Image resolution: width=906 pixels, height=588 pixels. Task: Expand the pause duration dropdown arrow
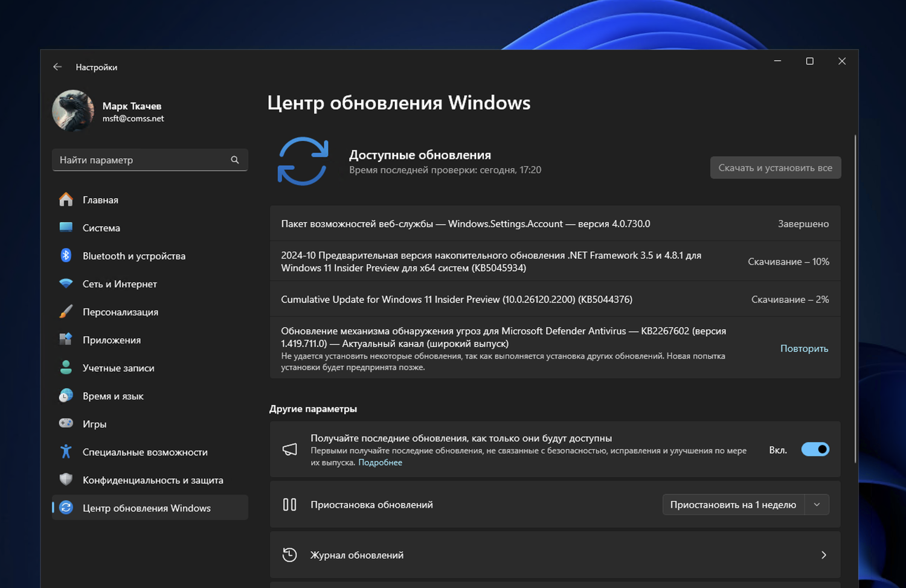[x=817, y=505]
